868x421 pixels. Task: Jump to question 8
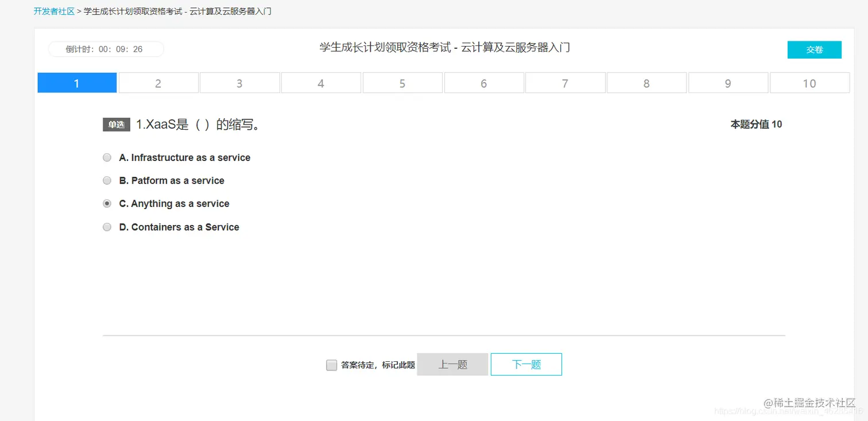[646, 82]
